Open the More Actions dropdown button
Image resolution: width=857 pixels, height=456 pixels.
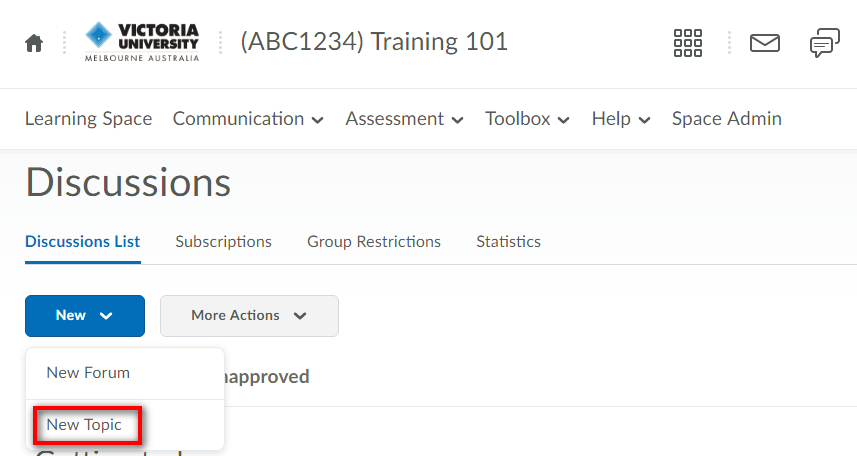pos(249,316)
